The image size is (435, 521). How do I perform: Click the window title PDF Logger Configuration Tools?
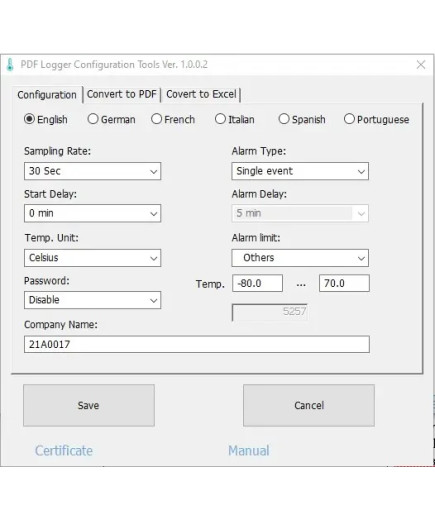pos(114,65)
